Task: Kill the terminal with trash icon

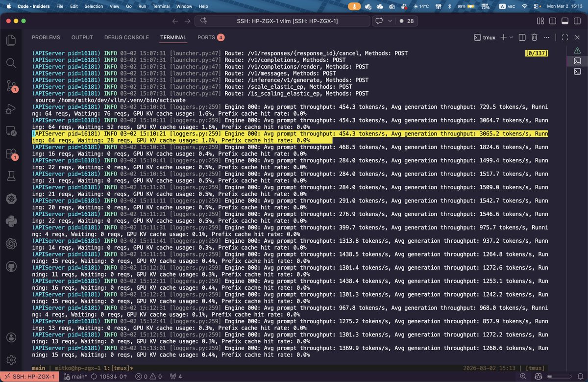Action: point(535,37)
